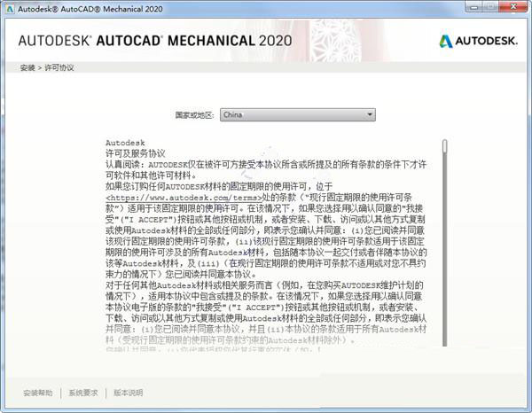Click the Autodesk logo in the header
The image size is (532, 413).
[479, 41]
